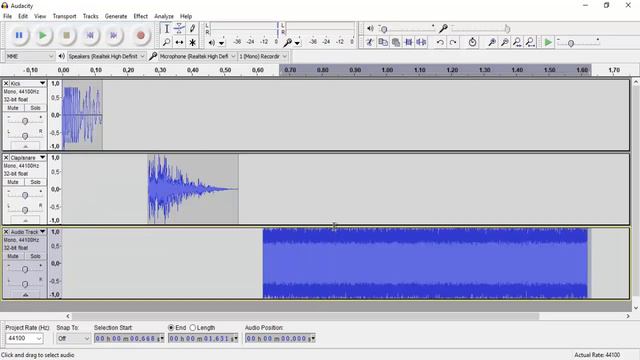Viewport: 640px width, 360px height.
Task: Click the Cut (scissors) icon
Action: click(x=370, y=42)
